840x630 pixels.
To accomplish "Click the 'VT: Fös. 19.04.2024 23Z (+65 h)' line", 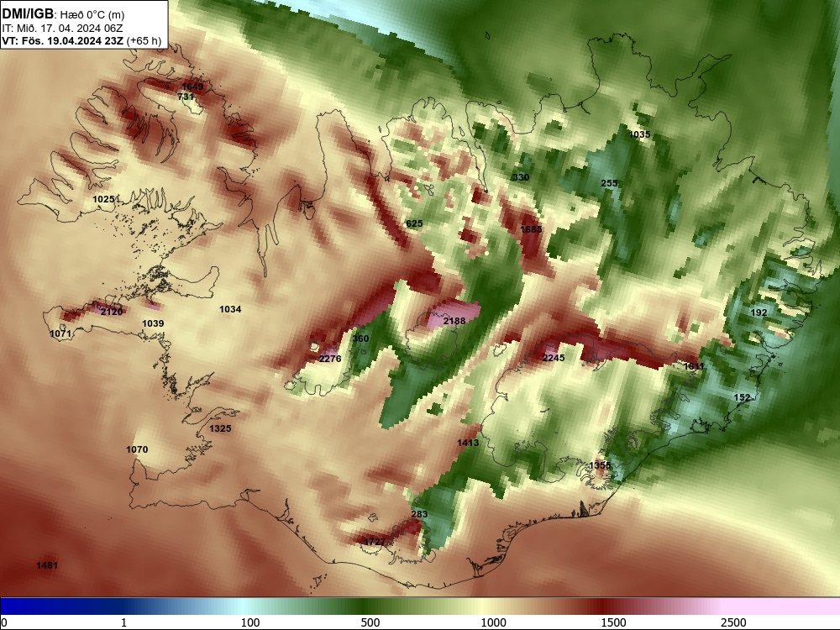I will coord(81,41).
